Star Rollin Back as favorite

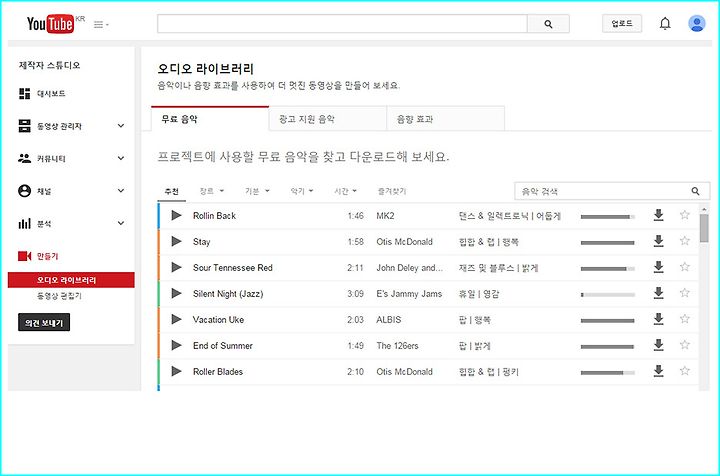685,215
